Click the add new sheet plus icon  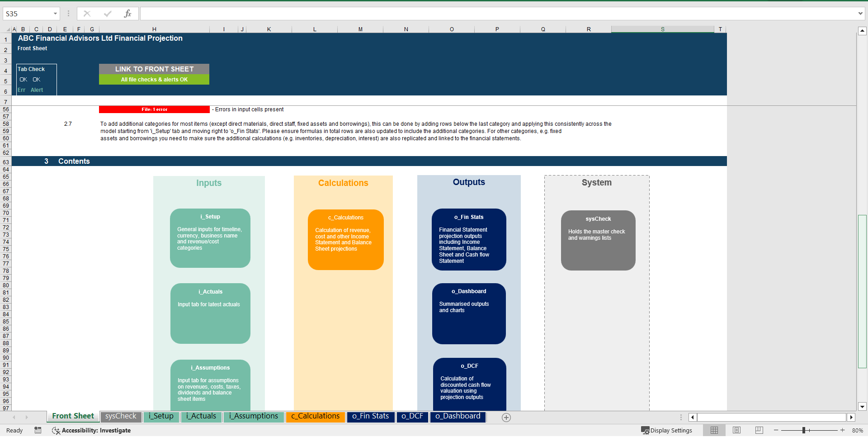[506, 418]
